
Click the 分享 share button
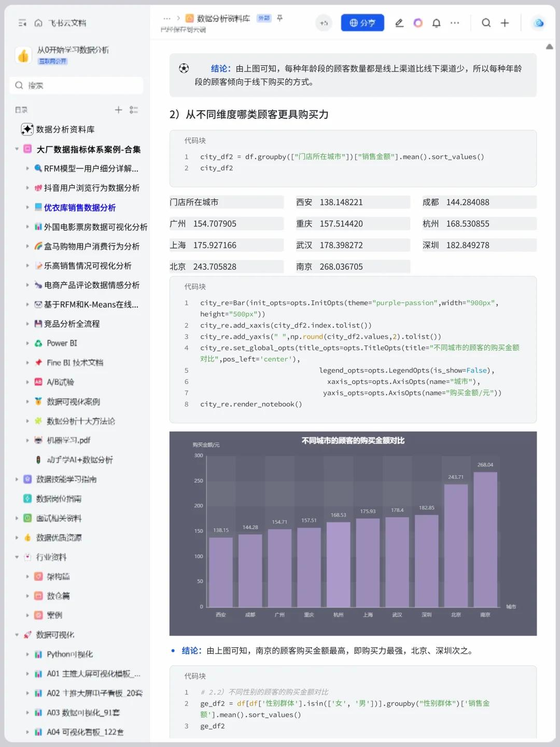362,23
